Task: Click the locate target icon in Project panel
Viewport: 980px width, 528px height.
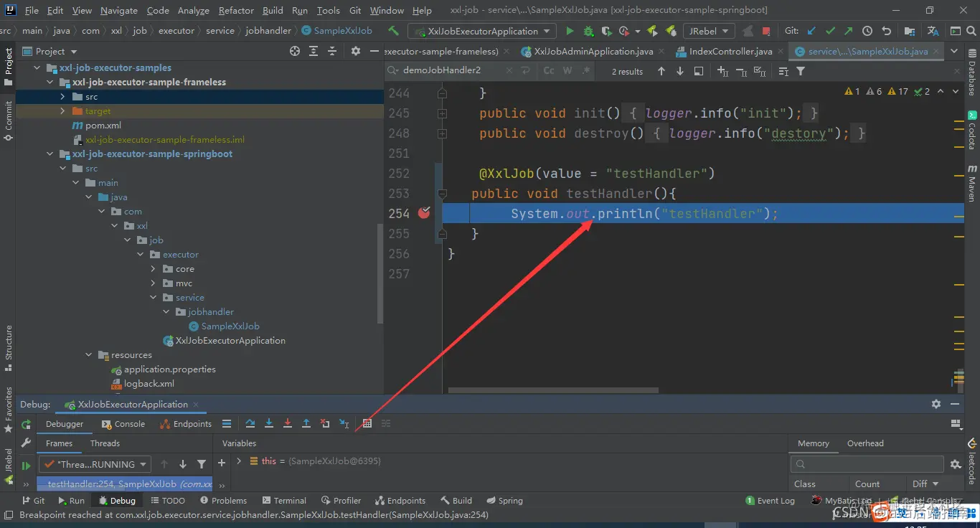Action: pyautogui.click(x=294, y=51)
